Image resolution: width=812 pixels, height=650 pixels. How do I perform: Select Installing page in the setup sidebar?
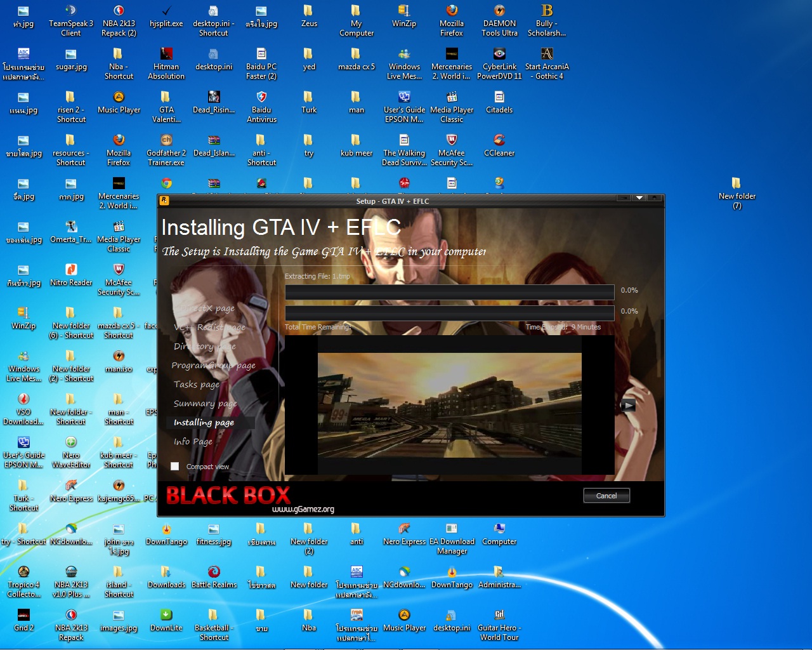(204, 423)
